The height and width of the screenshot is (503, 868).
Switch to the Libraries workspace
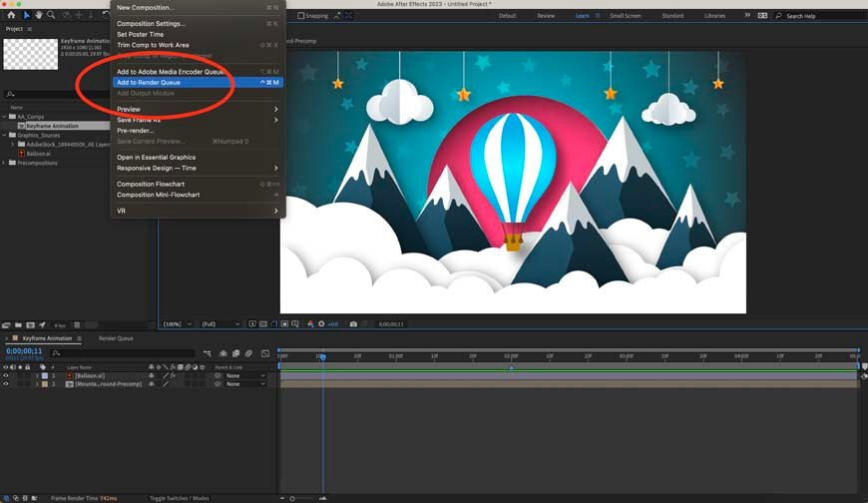click(714, 16)
